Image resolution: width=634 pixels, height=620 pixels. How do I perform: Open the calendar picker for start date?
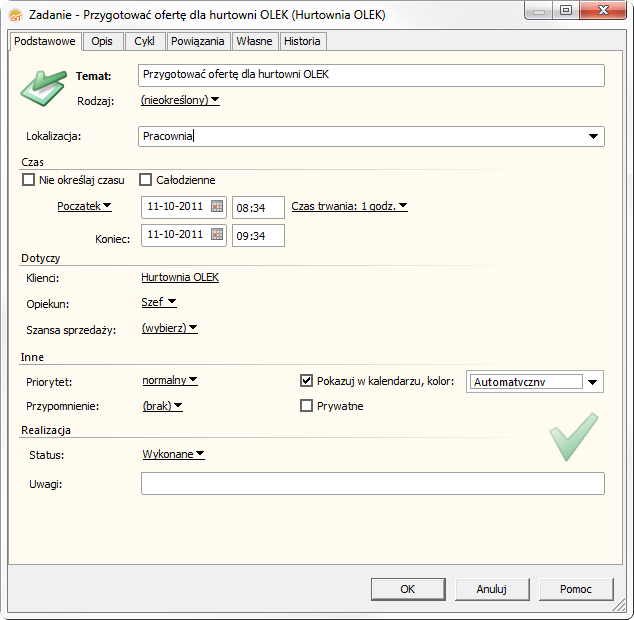pyautogui.click(x=216, y=207)
